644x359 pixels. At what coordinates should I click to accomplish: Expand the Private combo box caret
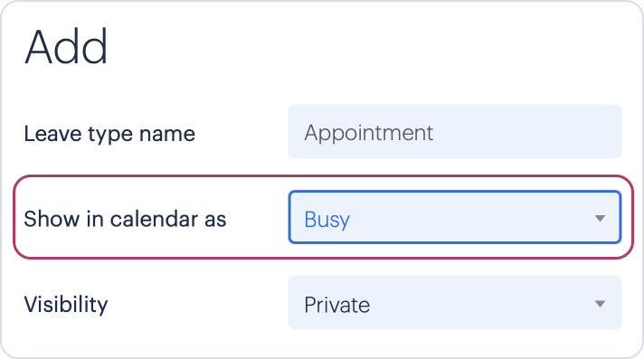[600, 304]
